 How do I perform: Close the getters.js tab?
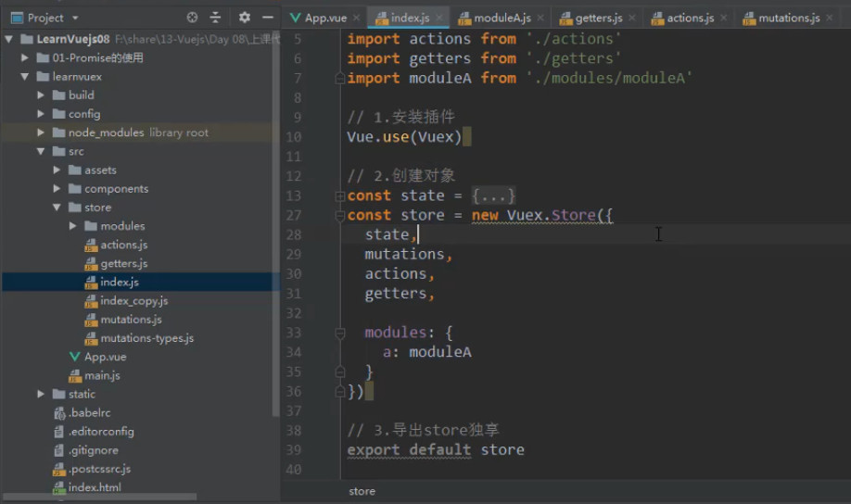point(631,18)
